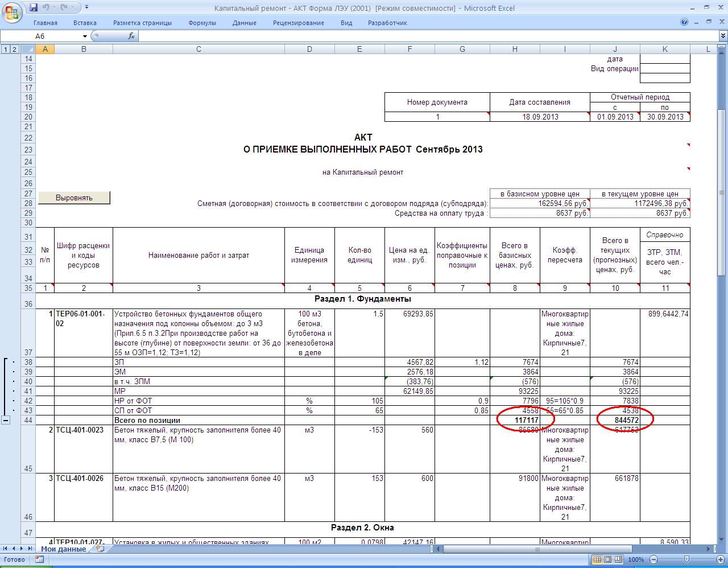728x568 pixels.
Task: Click the Save icon in quick access toolbar
Action: (x=34, y=7)
